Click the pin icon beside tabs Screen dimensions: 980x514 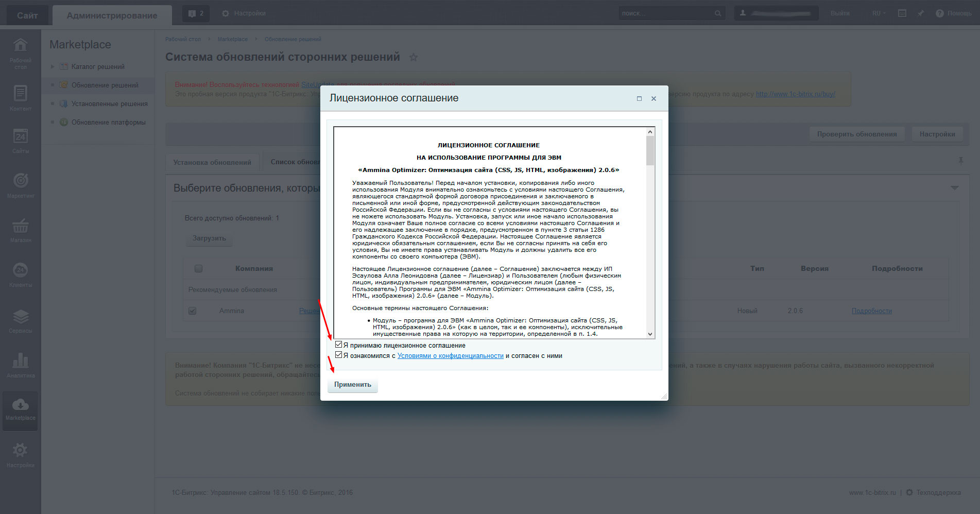[960, 161]
